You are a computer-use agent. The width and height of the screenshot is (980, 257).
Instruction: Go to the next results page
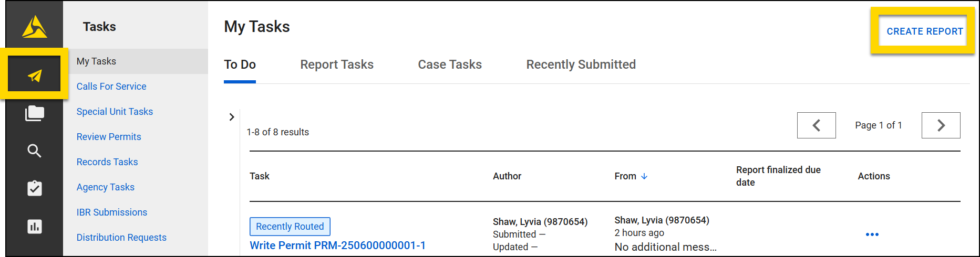coord(941,125)
